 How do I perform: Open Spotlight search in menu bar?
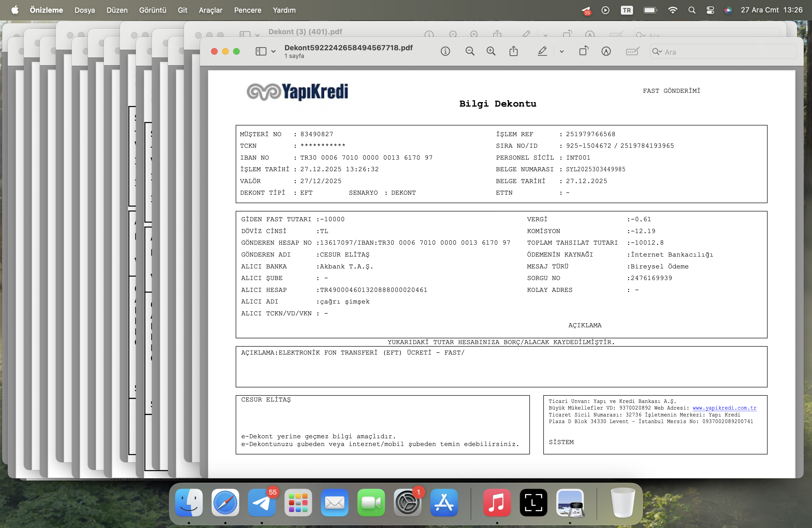[x=692, y=10]
